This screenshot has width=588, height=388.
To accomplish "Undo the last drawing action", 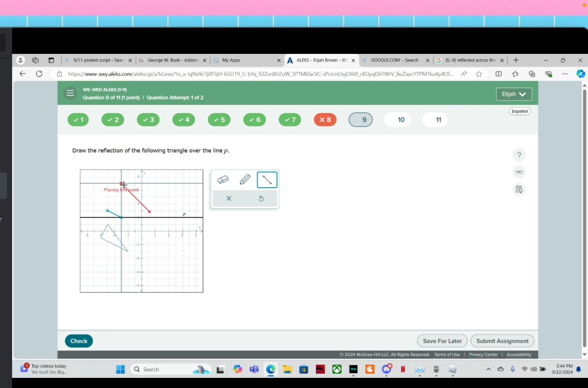I will pyautogui.click(x=261, y=198).
